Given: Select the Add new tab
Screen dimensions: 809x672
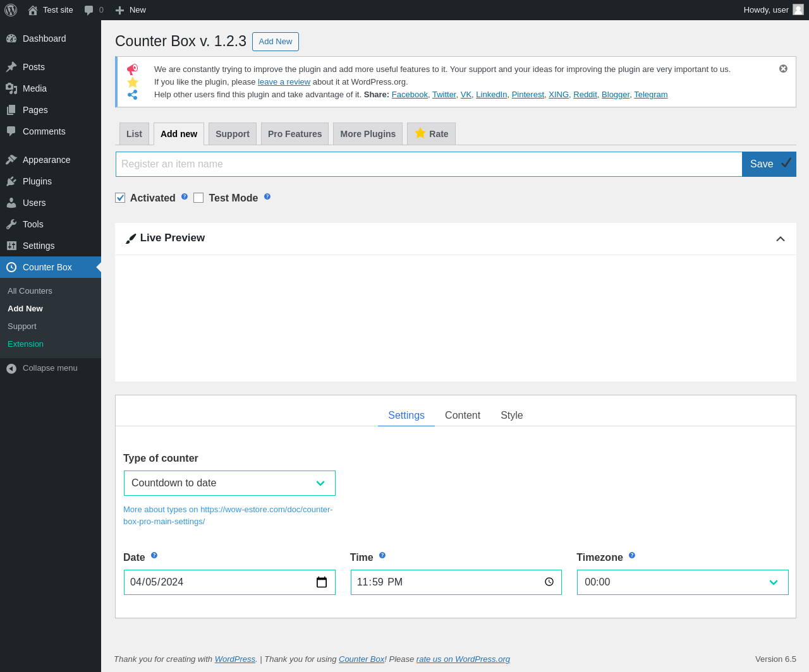Looking at the screenshot, I should [179, 134].
